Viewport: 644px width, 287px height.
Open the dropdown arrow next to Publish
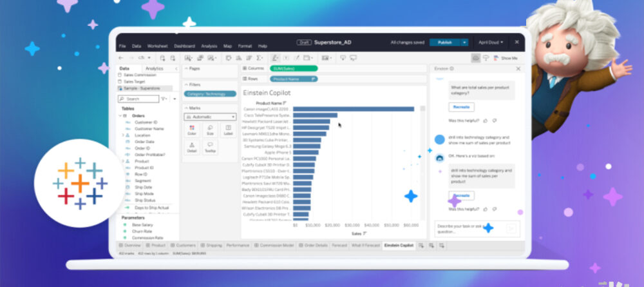pos(464,42)
